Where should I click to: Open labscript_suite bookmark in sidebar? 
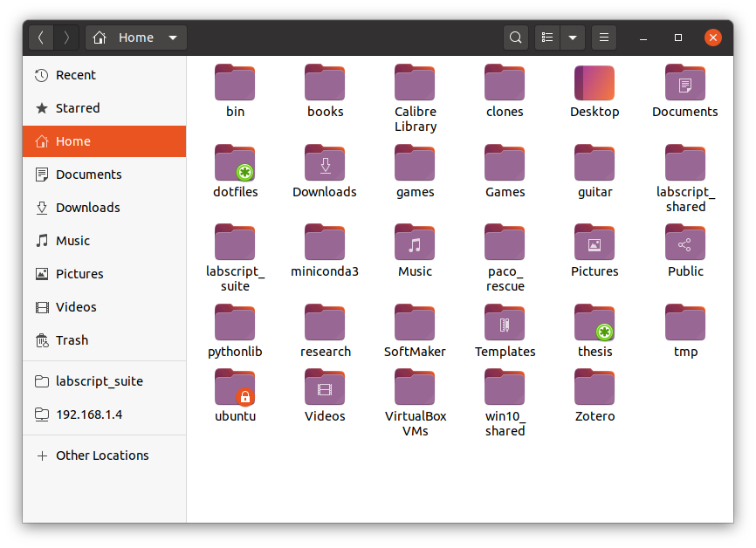[104, 381]
